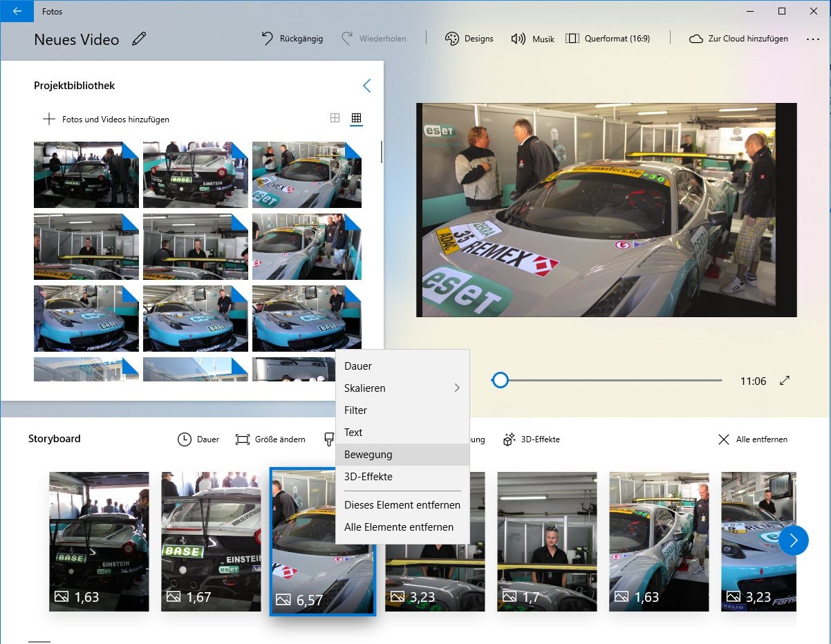831x644 pixels.
Task: Select the storyboard clip with duration 6,57
Action: tap(322, 542)
